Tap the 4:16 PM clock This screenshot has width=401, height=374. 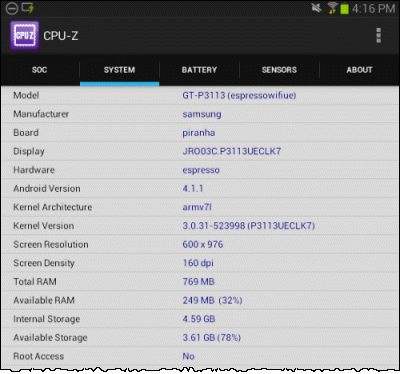[x=373, y=9]
